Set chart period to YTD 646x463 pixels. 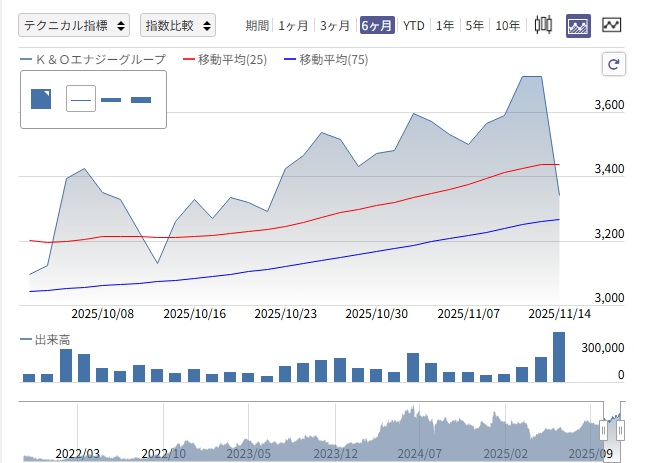tap(413, 26)
